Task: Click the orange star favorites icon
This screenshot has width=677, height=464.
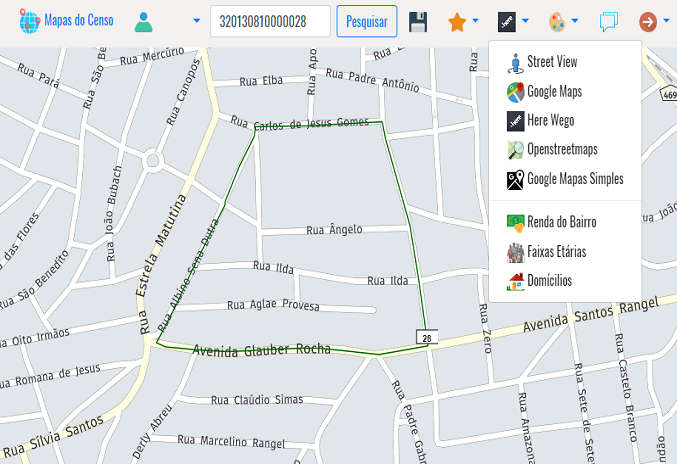Action: [x=457, y=22]
